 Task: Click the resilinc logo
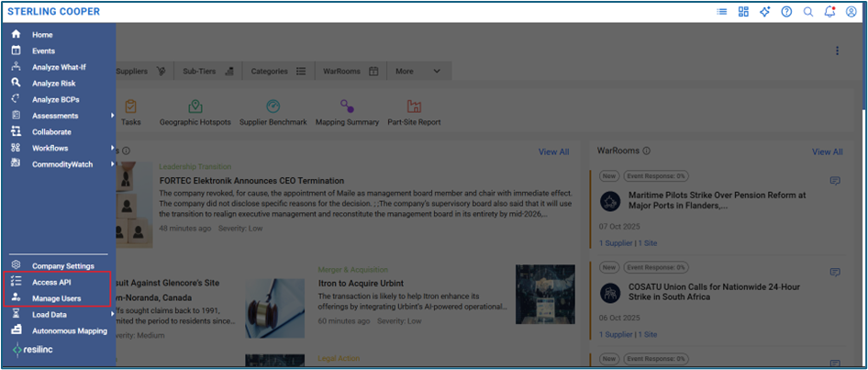33,350
